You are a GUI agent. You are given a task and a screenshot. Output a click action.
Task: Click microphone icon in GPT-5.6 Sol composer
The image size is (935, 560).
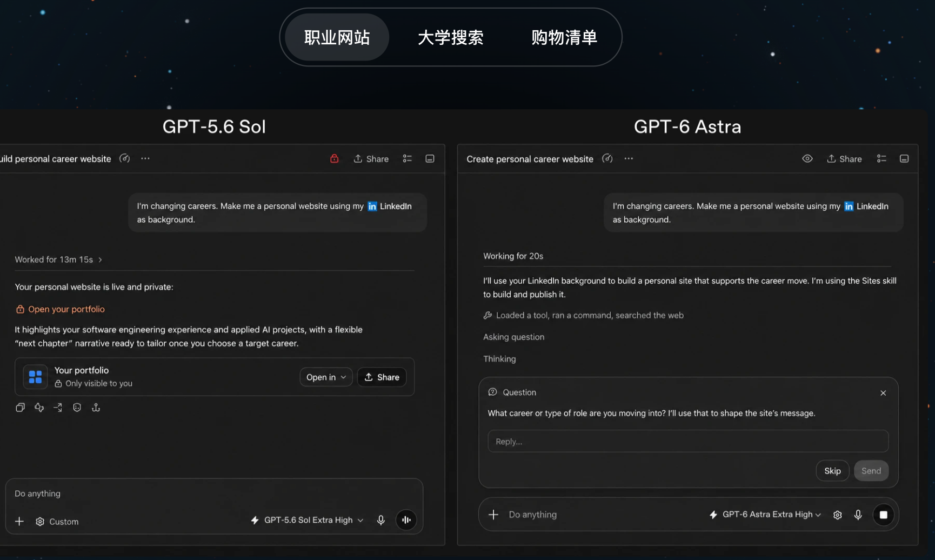pyautogui.click(x=381, y=520)
